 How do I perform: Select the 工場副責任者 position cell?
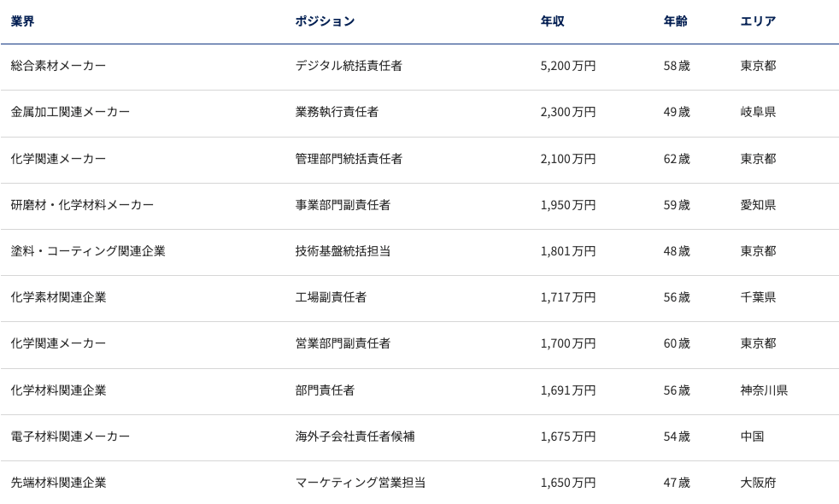[331, 297]
